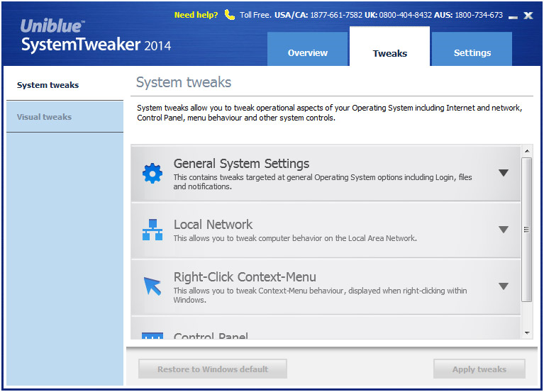Click Restore to Windows default button
The image size is (544, 392).
pyautogui.click(x=213, y=369)
